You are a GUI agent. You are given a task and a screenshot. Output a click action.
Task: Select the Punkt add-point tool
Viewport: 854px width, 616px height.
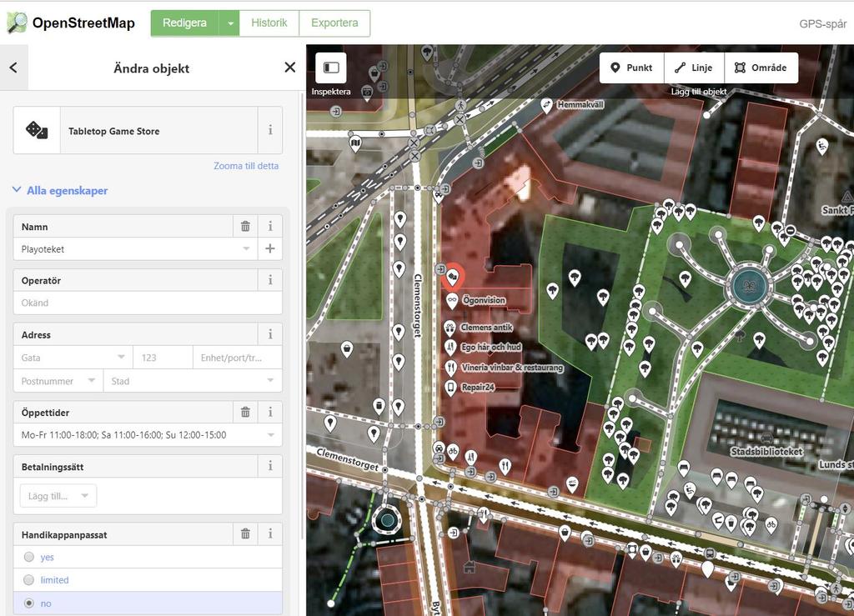click(x=632, y=68)
